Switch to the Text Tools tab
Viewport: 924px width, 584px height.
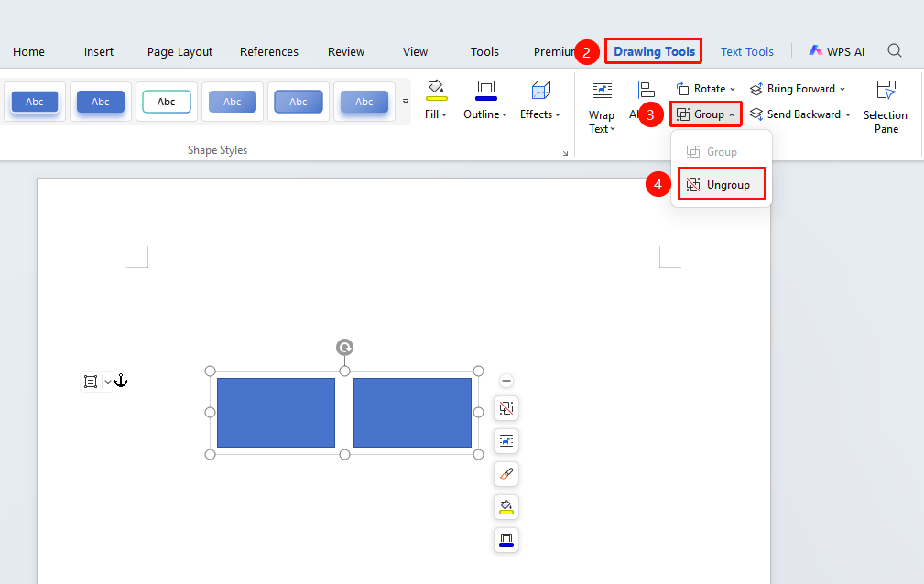(x=746, y=52)
